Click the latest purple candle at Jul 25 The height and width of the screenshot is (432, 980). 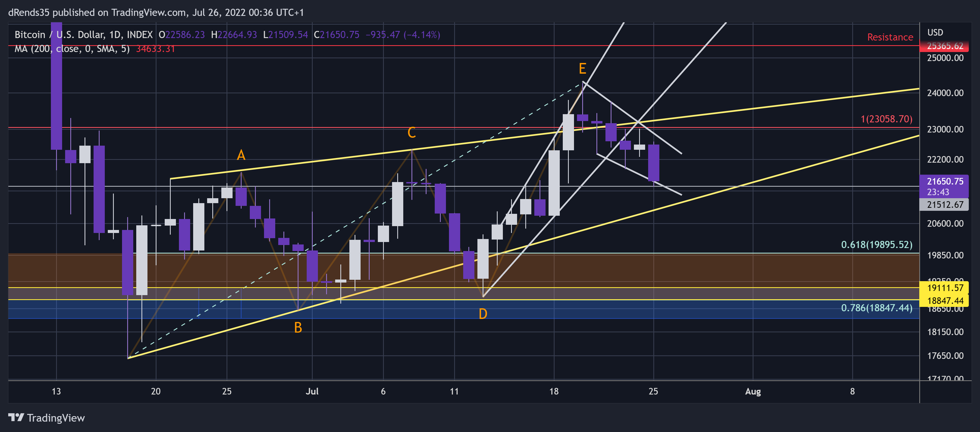(654, 163)
